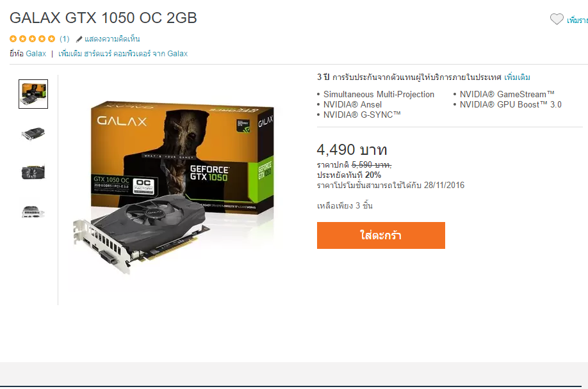Image resolution: width=588 pixels, height=389 pixels.
Task: Click the struck-through 5,590 บาท list price
Action: [x=372, y=164]
